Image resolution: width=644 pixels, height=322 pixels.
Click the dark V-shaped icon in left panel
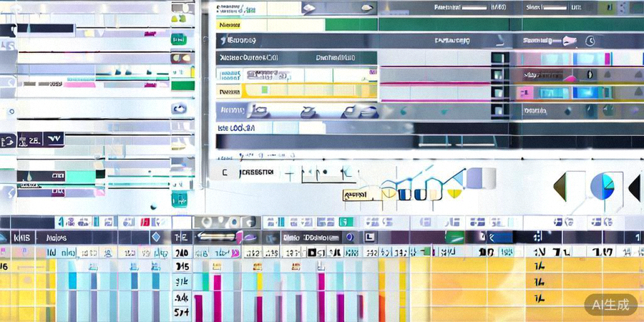(x=54, y=139)
